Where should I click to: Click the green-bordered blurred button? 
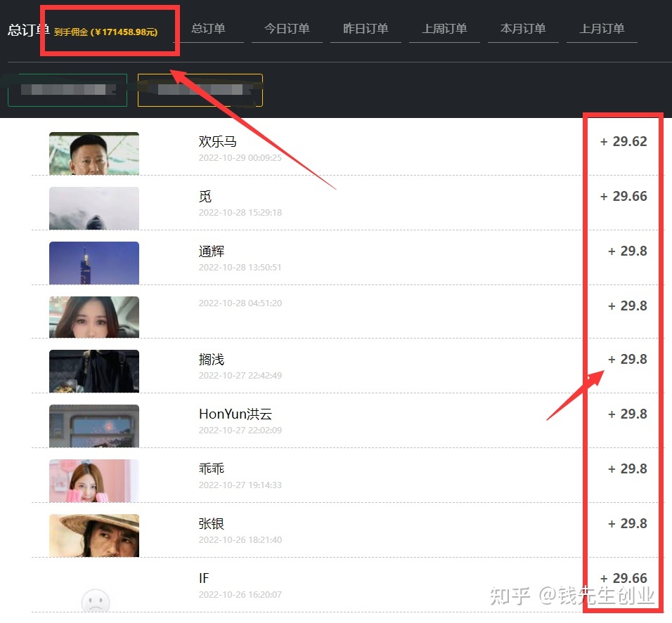coord(67,90)
